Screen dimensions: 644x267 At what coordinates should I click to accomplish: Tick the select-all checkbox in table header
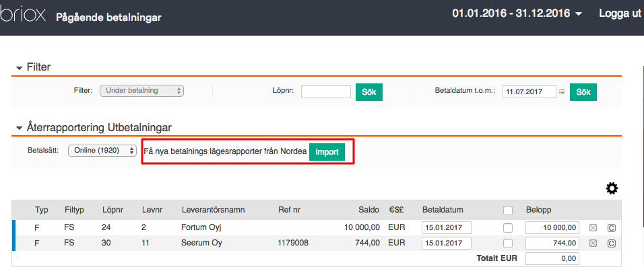tap(508, 211)
